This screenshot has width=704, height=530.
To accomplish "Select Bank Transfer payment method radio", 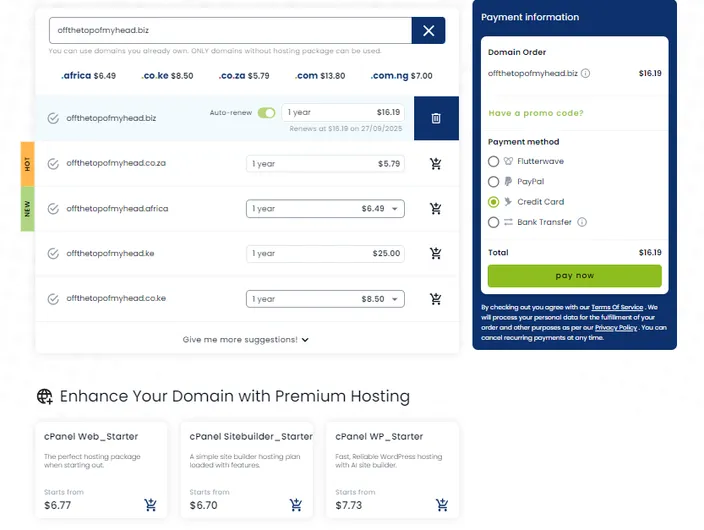I will pyautogui.click(x=493, y=222).
